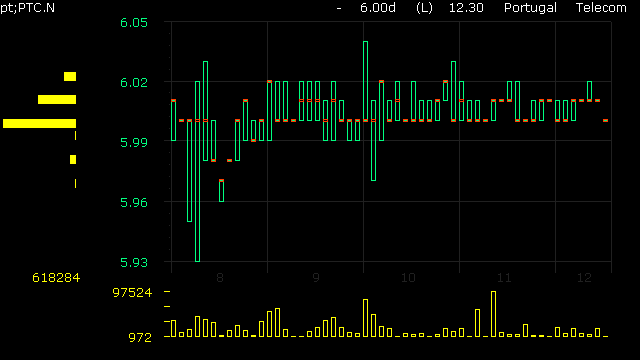Click the lowest candle reaching 5.93
This screenshot has width=640, height=360.
(x=198, y=171)
